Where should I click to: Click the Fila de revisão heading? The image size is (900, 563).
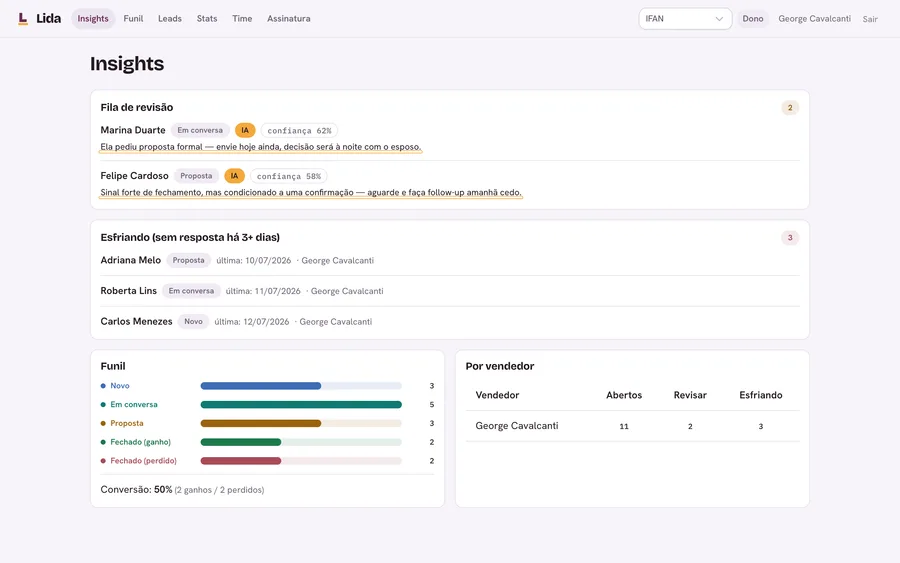pyautogui.click(x=137, y=107)
